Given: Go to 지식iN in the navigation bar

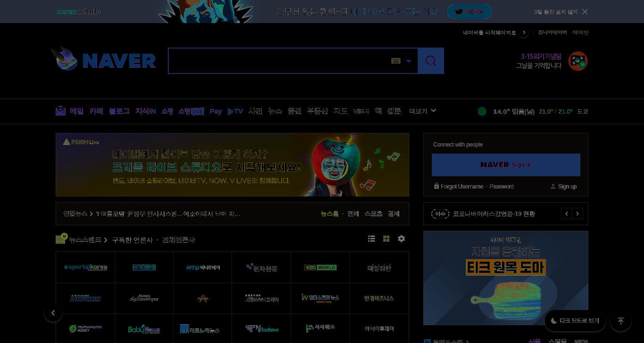Looking at the screenshot, I should pos(146,111).
